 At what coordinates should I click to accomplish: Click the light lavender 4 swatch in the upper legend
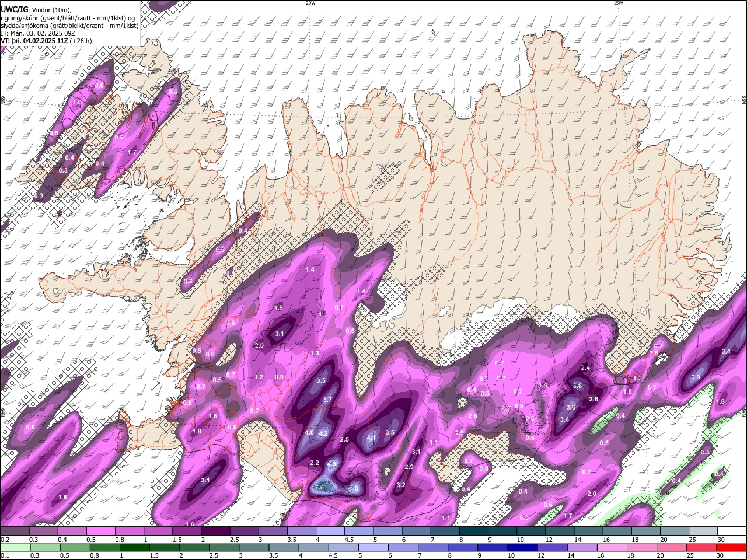tap(330, 531)
